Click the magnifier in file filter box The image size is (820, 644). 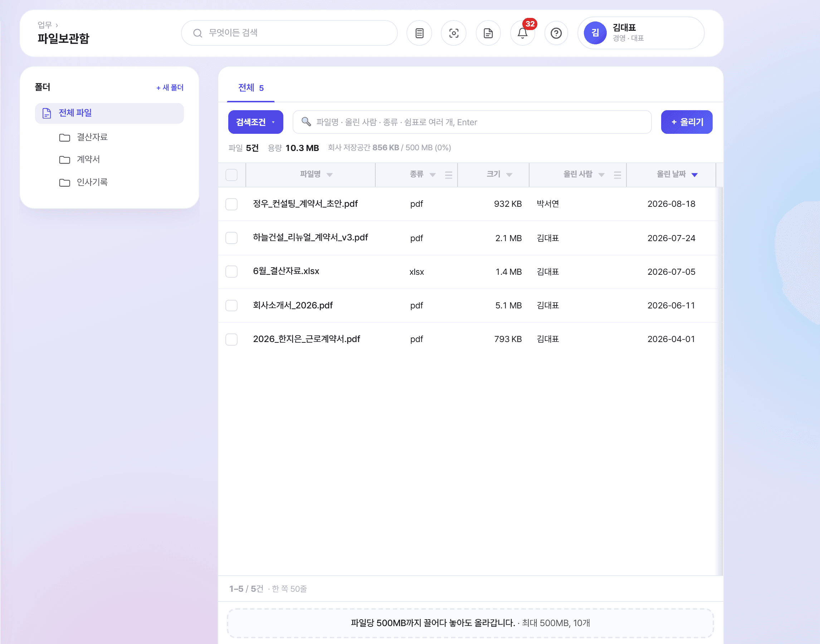point(306,121)
